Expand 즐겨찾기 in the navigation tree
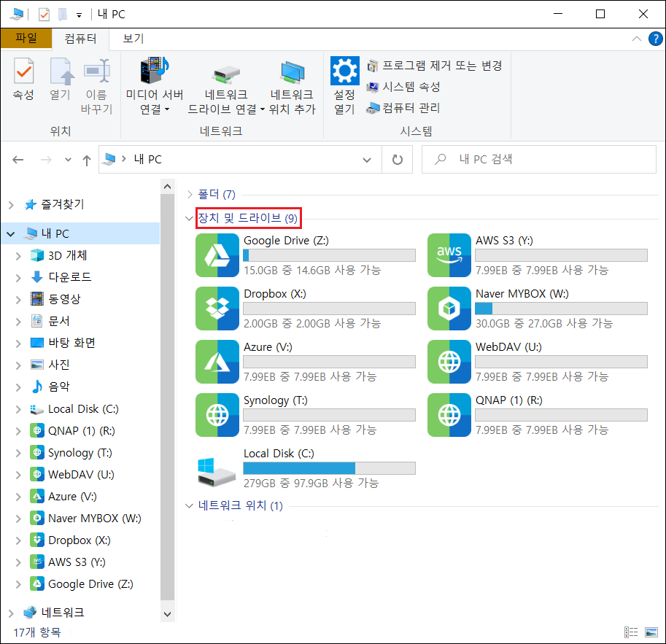 (12, 205)
